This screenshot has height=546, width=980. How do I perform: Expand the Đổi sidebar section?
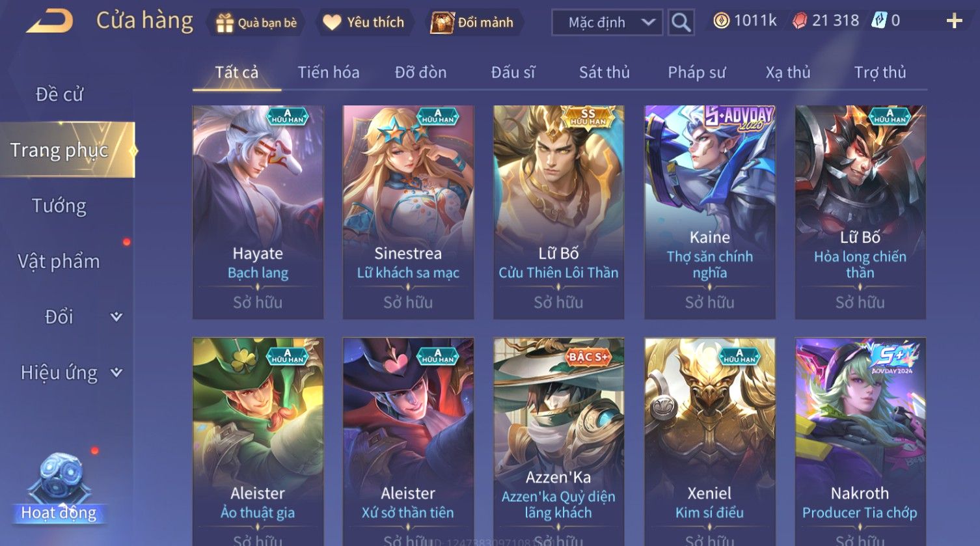point(116,317)
